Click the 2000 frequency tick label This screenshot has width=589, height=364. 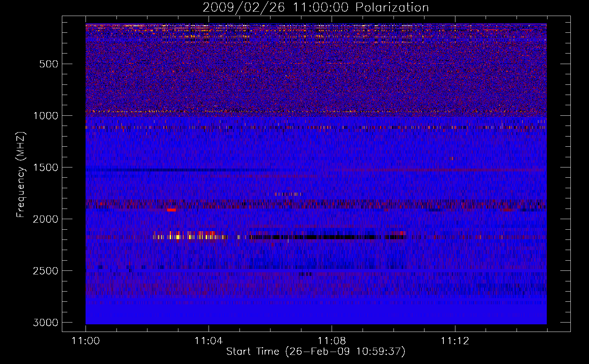[x=46, y=219]
